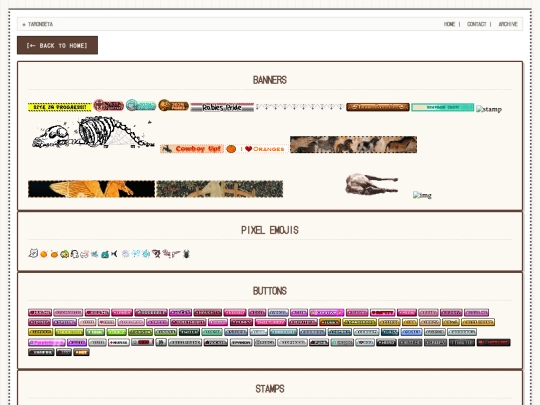Click the pumpkin pixel emoji

pos(54,254)
